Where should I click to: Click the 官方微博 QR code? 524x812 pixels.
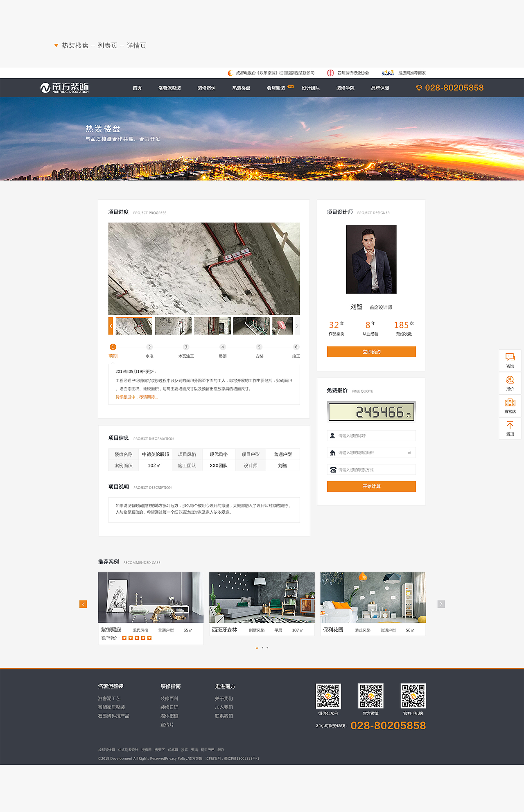(371, 696)
